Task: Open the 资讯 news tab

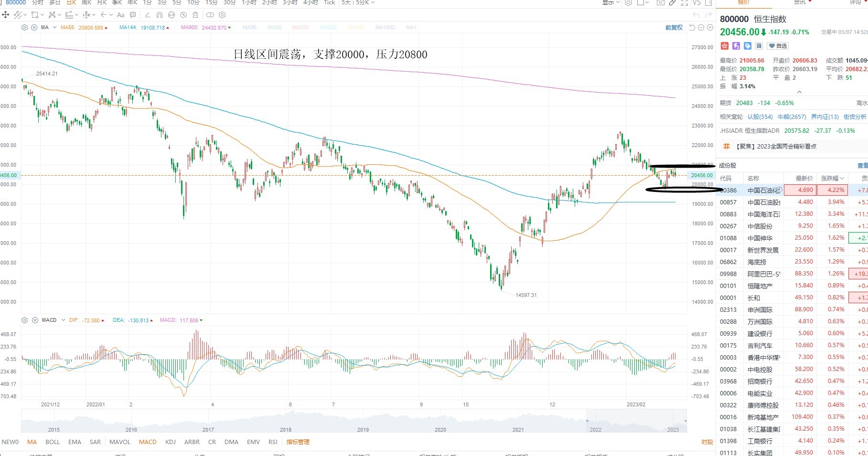Action: 800,2
